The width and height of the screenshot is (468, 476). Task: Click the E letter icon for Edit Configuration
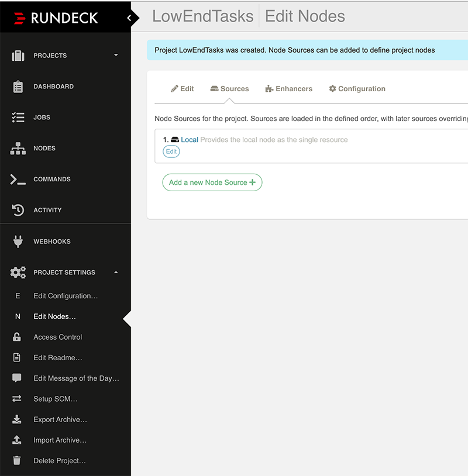18,296
